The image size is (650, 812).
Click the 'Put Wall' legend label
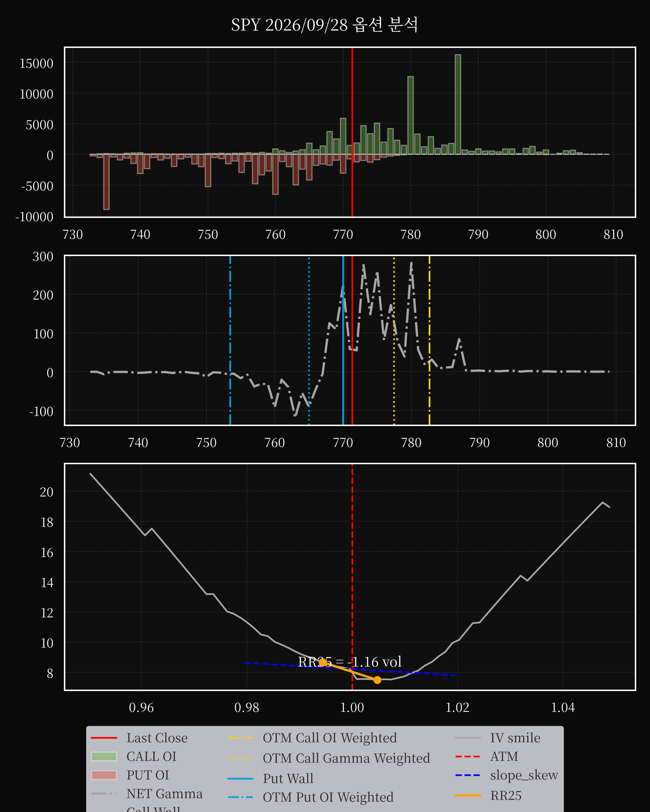point(288,778)
